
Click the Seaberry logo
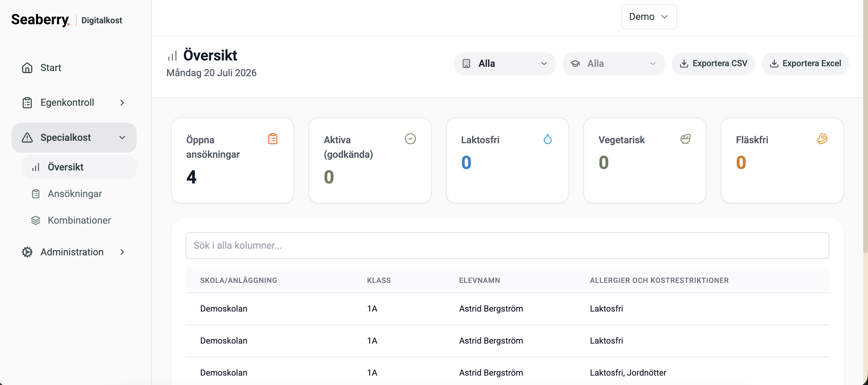point(41,20)
